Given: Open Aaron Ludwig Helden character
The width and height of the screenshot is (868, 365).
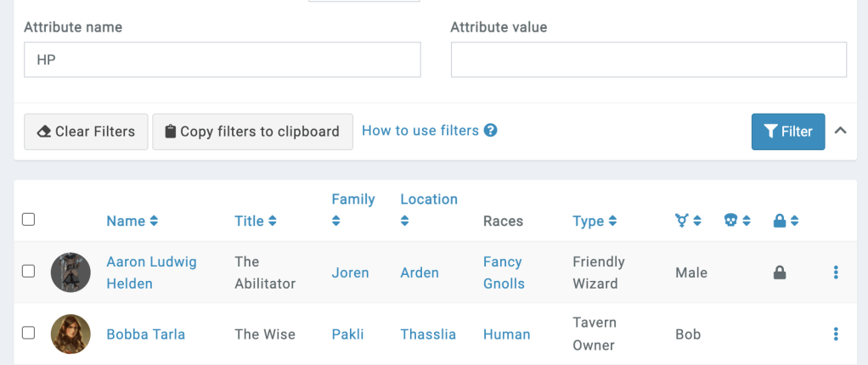Looking at the screenshot, I should 151,272.
